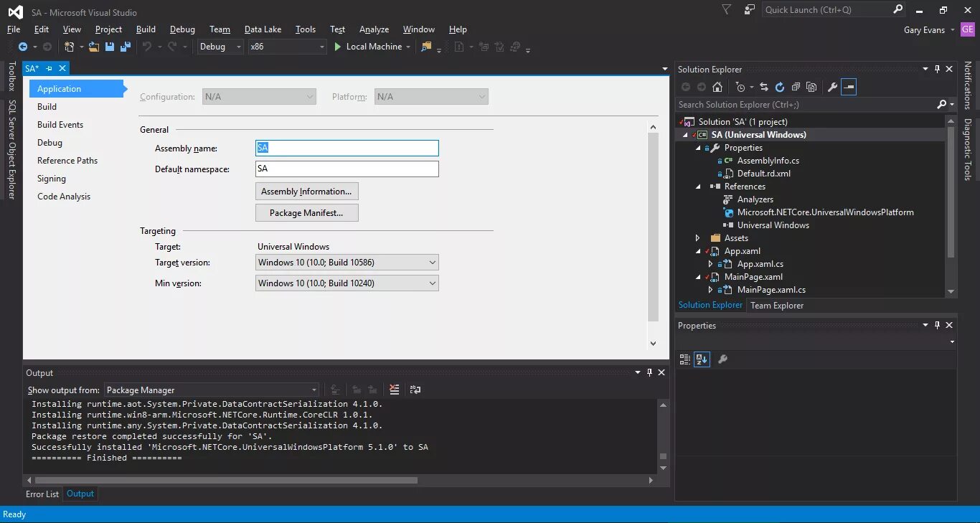Open the Build menu
This screenshot has width=980, height=523.
pos(146,29)
